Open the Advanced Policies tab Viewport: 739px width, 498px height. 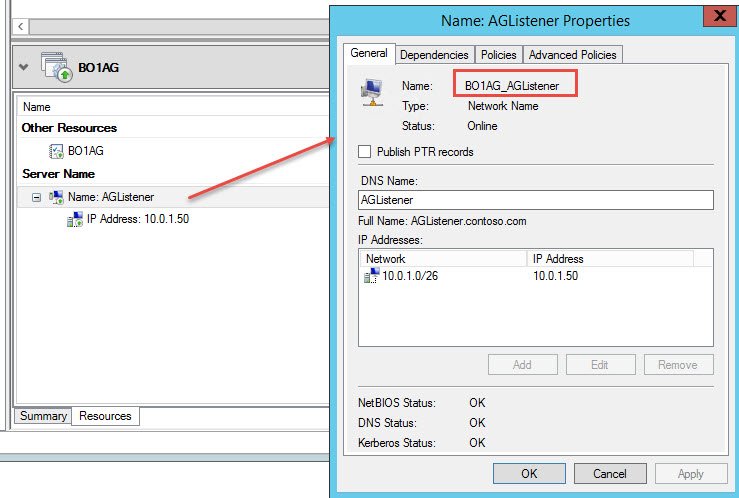[x=573, y=55]
